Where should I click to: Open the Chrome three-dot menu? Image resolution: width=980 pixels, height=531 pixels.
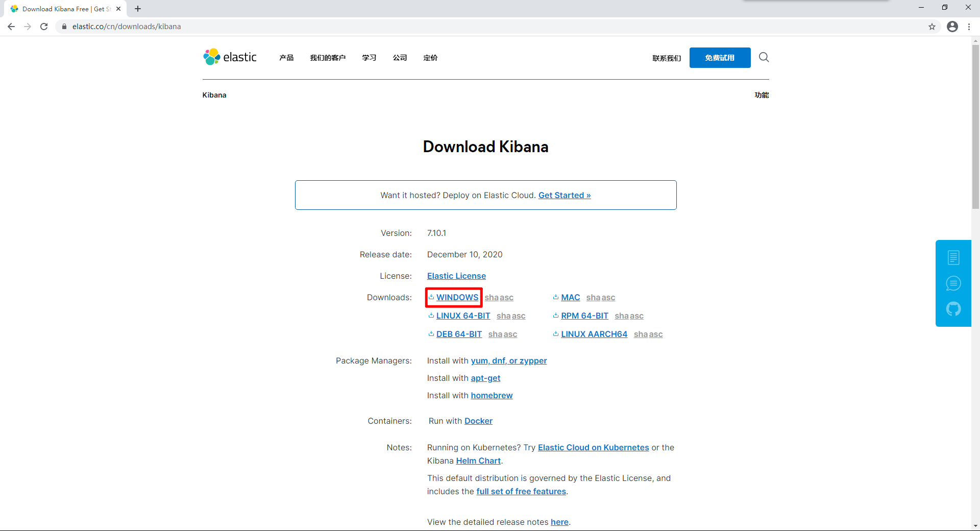click(969, 27)
